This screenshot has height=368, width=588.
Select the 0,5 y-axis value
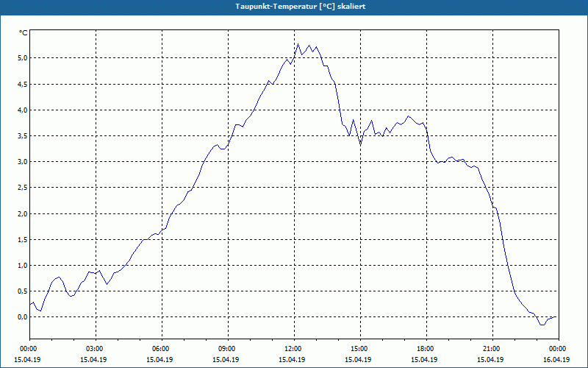23,291
